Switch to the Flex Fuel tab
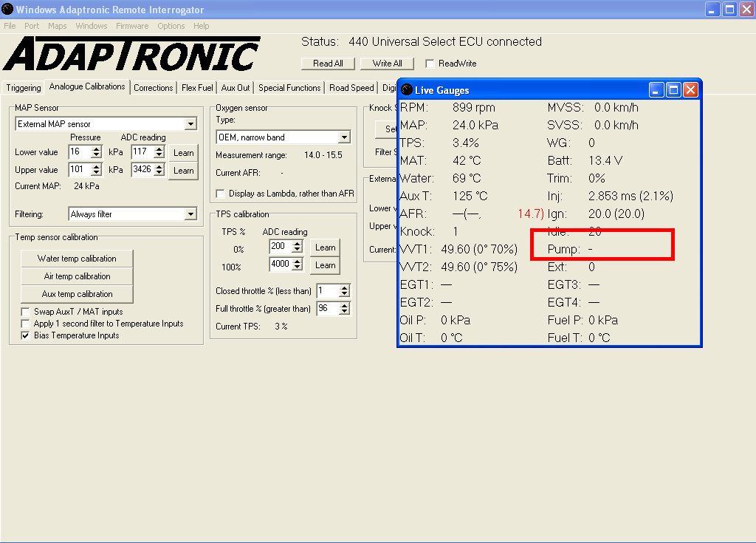Viewport: 756px width, 543px height. [197, 88]
